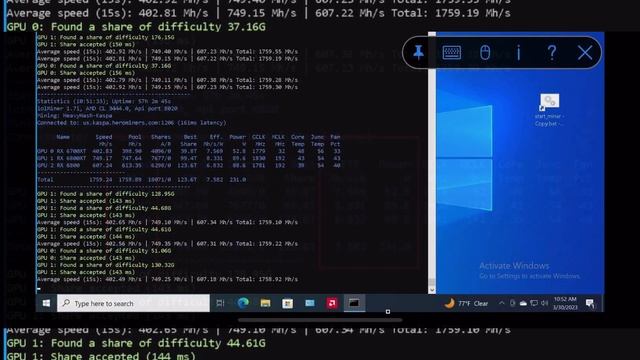Close the remote session toolbar with X
640x360 pixels.
[585, 53]
